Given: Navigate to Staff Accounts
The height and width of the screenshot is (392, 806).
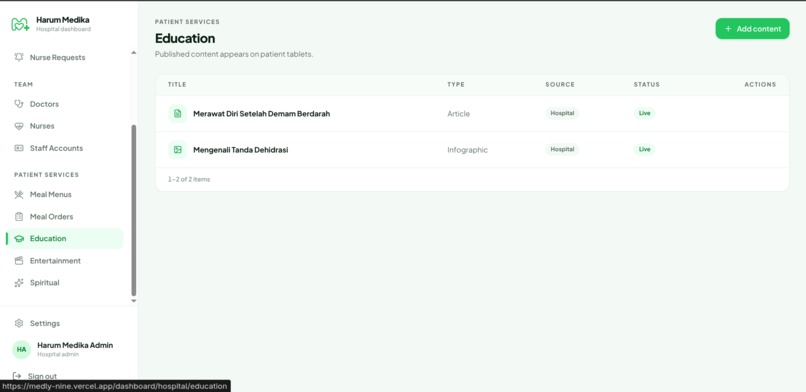Looking at the screenshot, I should [x=66, y=148].
